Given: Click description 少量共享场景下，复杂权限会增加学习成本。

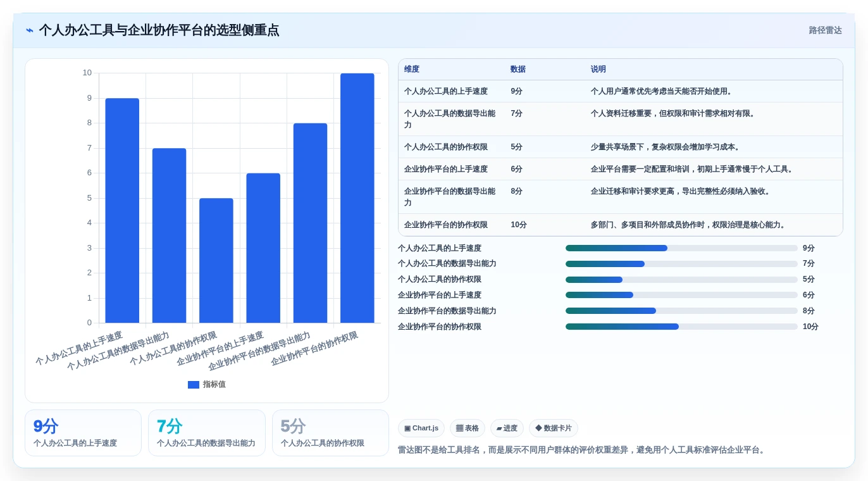Looking at the screenshot, I should (x=667, y=147).
